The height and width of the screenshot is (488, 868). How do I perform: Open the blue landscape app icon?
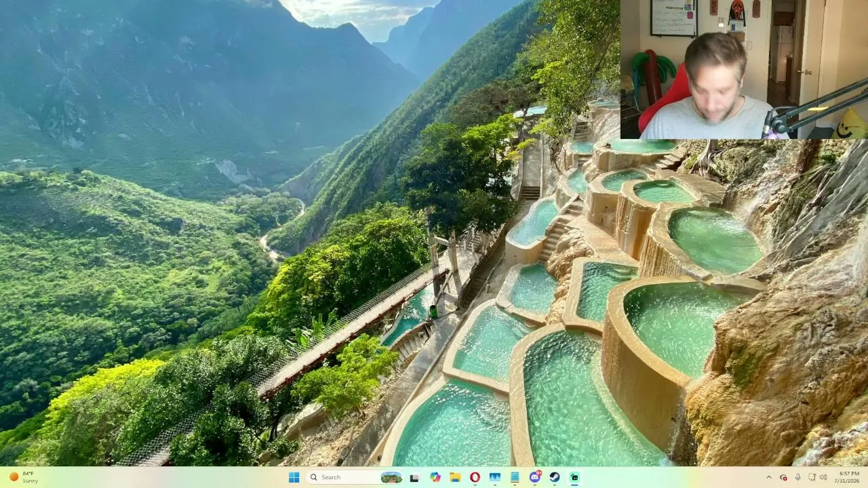pos(495,477)
